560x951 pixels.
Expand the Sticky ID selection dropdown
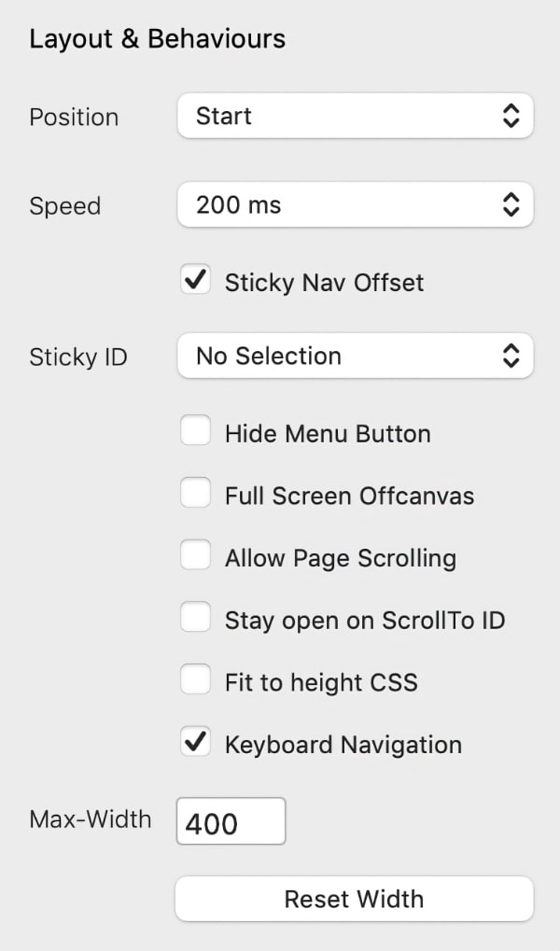coord(355,356)
